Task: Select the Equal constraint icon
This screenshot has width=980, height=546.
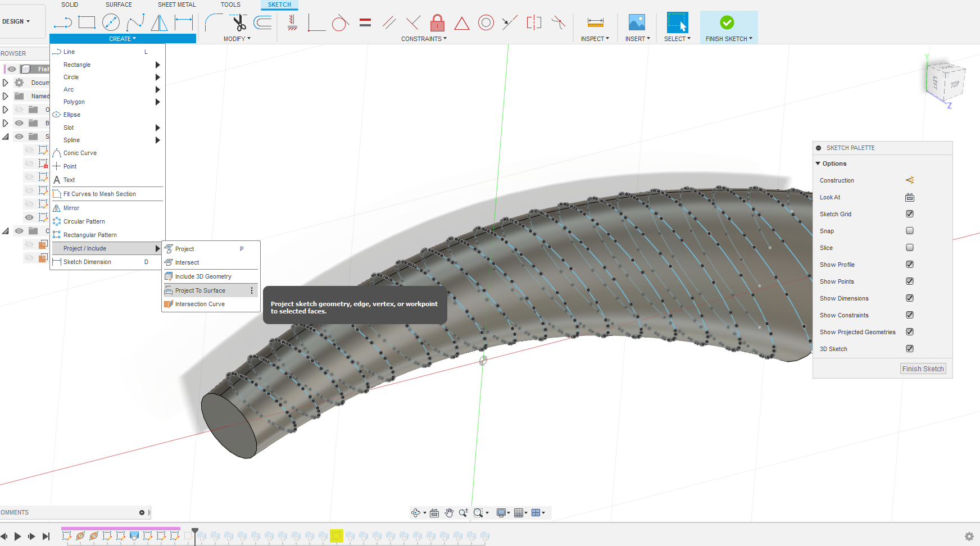Action: tap(365, 22)
